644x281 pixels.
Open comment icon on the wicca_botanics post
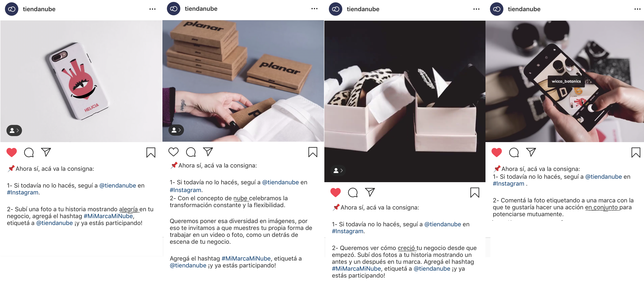click(x=514, y=152)
